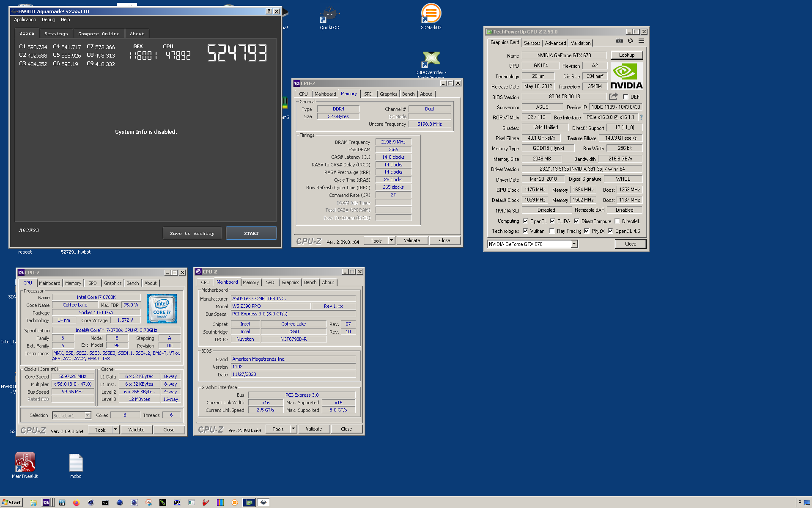The image size is (812, 508).
Task: Open the Advanced tab in GPU-Z
Action: coord(555,43)
